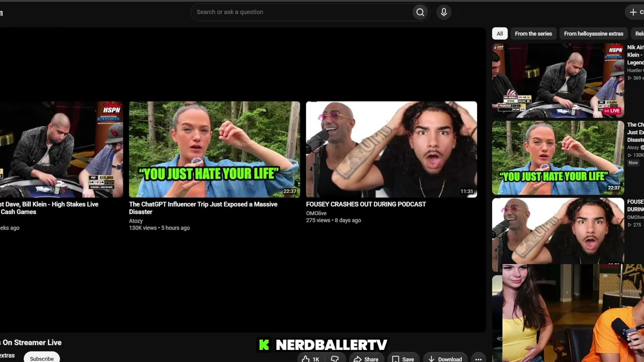Switch to 'From the series' chip
Viewport: 644px width, 362px height.
point(533,34)
